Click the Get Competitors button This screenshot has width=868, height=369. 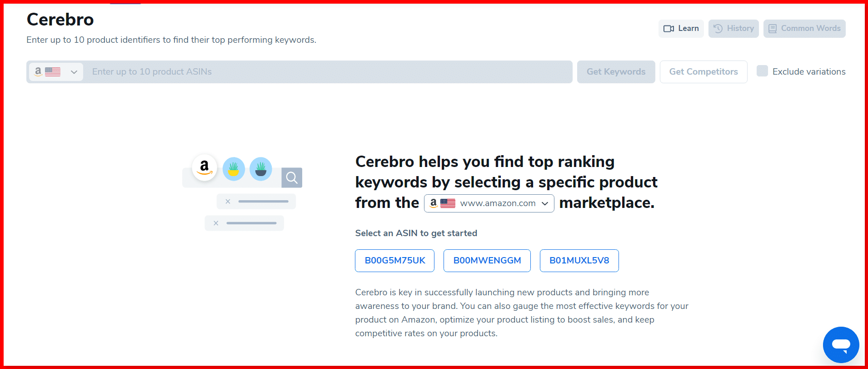click(703, 72)
